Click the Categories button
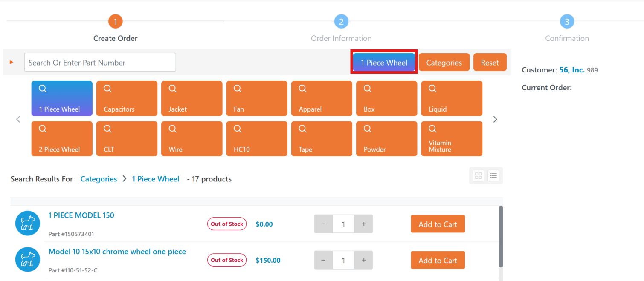 point(444,63)
